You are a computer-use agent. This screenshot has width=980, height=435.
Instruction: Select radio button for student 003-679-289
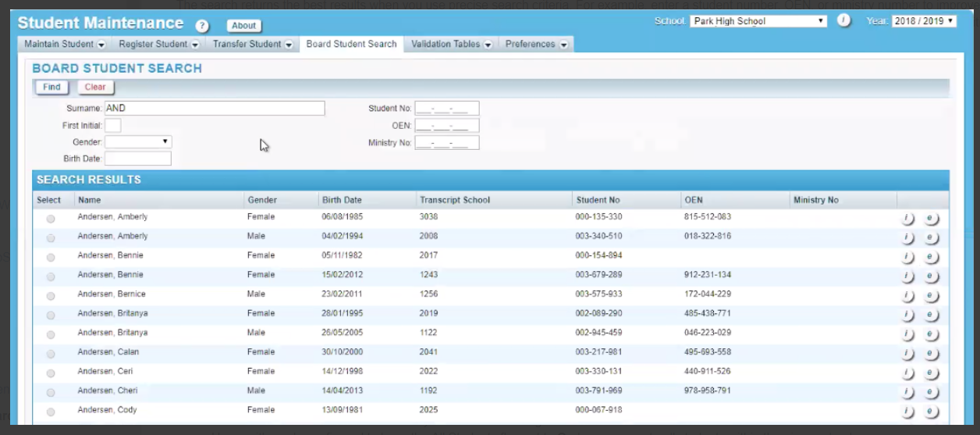point(51,276)
